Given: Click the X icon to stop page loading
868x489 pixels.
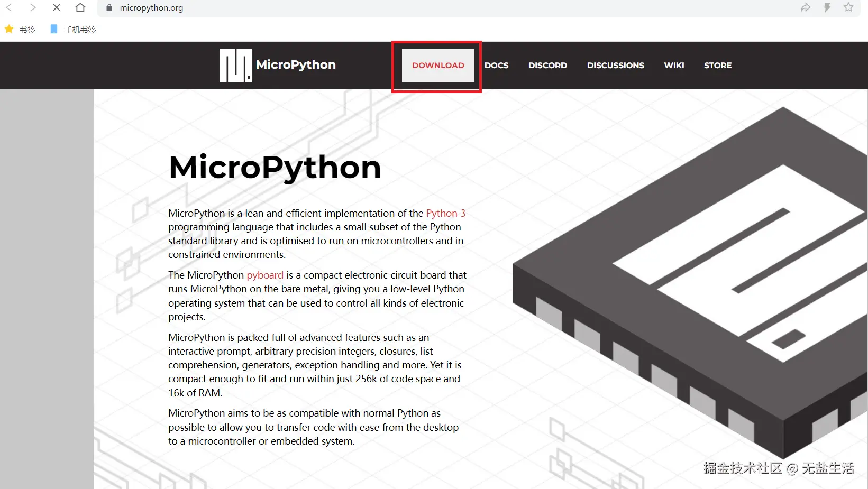Looking at the screenshot, I should [57, 7].
